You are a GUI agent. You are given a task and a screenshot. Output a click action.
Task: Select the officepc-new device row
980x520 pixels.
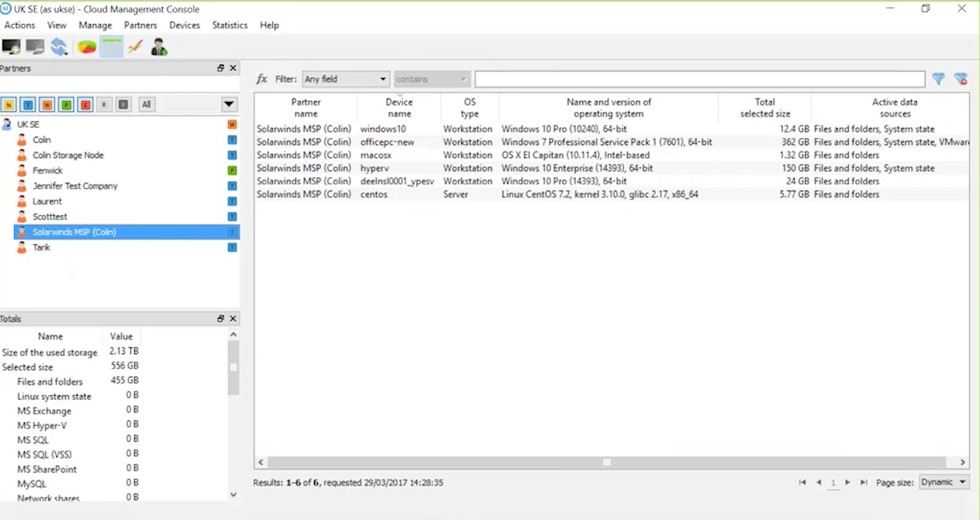coord(611,142)
